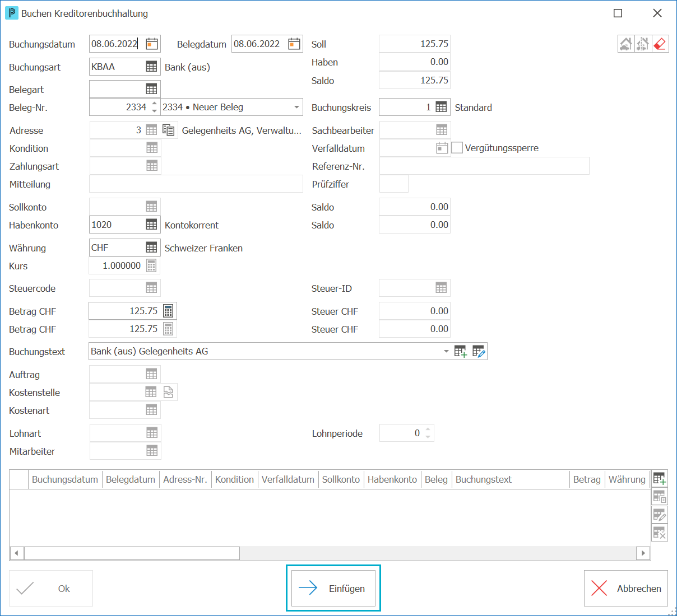Cancel with the Abbrechen button
This screenshot has height=616, width=677.
(x=626, y=588)
